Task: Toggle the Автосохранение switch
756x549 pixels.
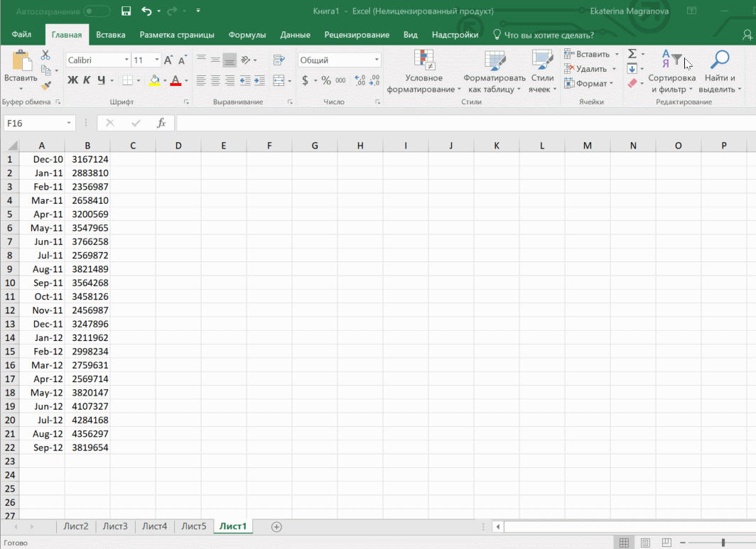Action: tap(97, 11)
